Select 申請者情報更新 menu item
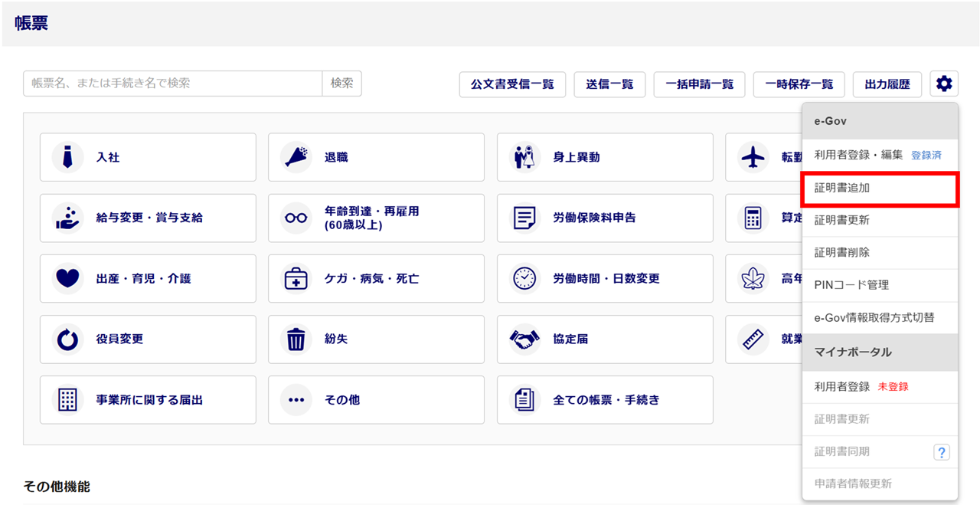 [880, 484]
